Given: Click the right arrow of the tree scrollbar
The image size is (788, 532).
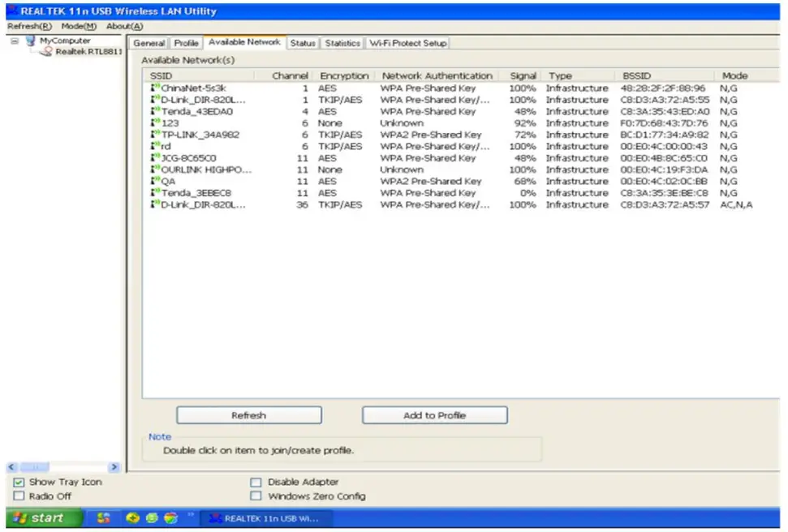Looking at the screenshot, I should (114, 466).
